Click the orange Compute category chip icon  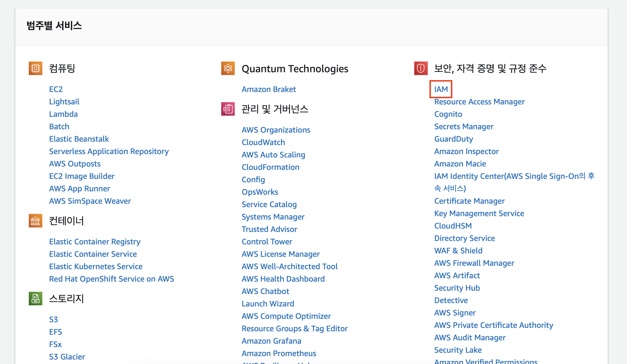[x=36, y=68]
